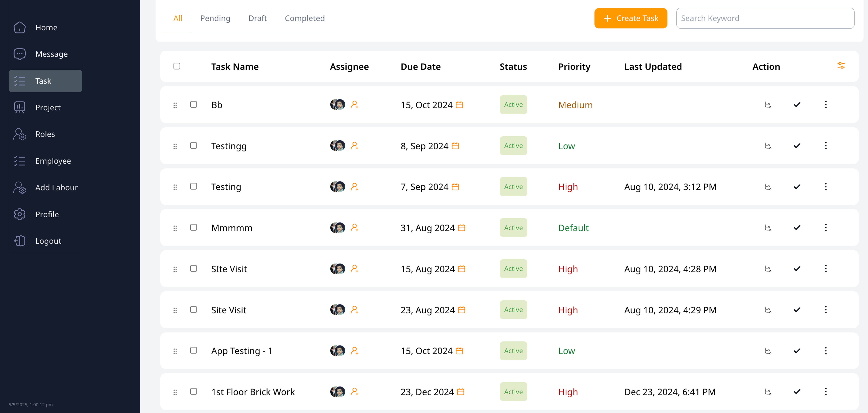Open more options for 1st Floor Brick Work
The width and height of the screenshot is (868, 413).
[825, 391]
